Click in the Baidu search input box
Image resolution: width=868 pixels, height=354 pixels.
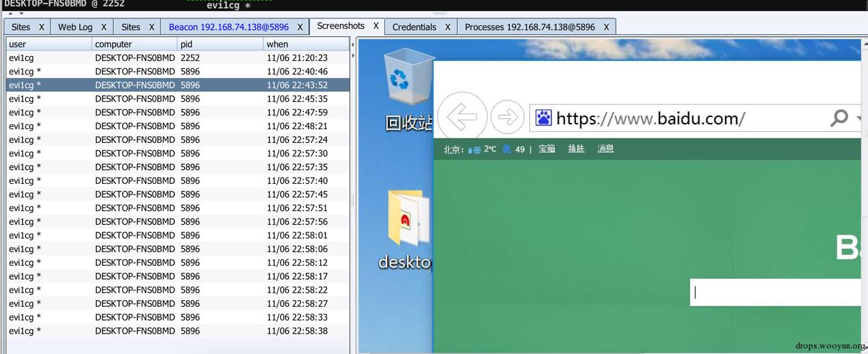tap(773, 292)
